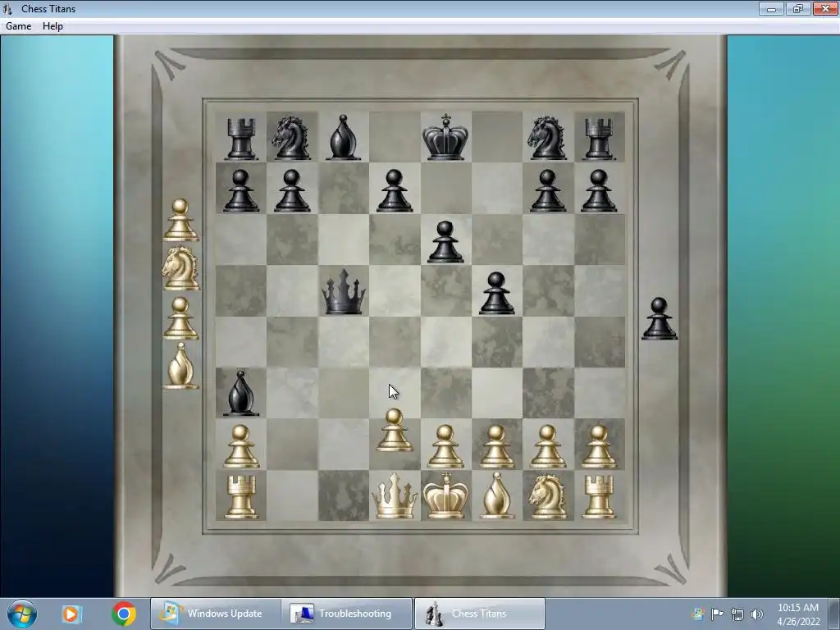Image resolution: width=840 pixels, height=630 pixels.
Task: Click the black pawn on e6
Action: tap(445, 242)
